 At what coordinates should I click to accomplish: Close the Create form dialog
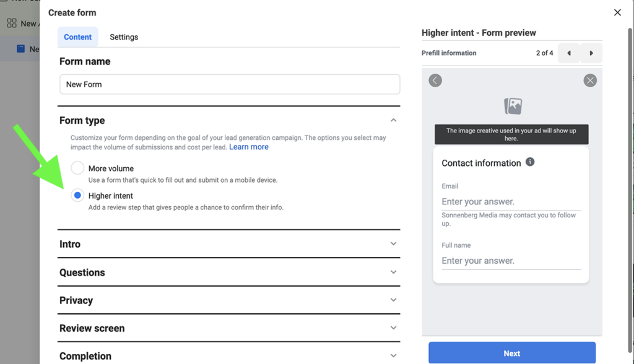[617, 12]
